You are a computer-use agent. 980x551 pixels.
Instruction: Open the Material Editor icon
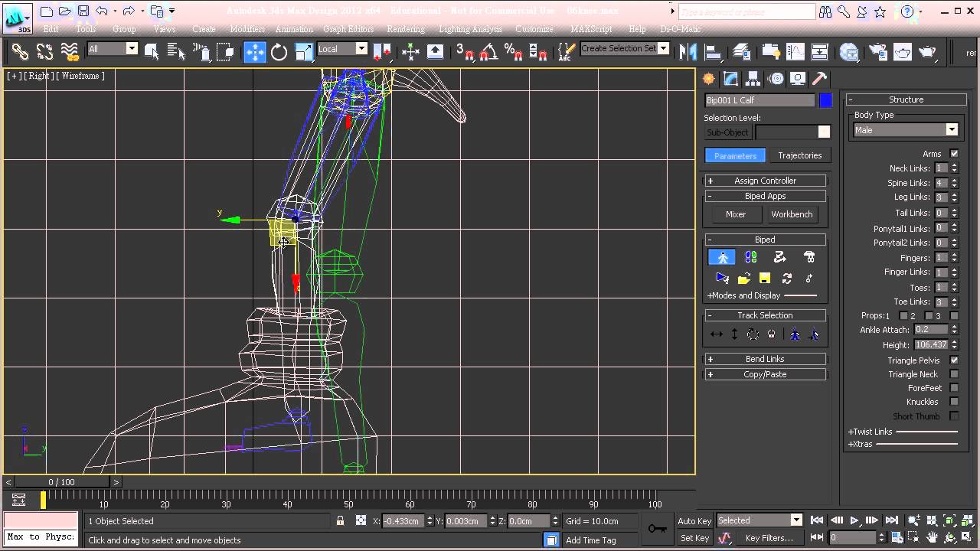coord(848,51)
